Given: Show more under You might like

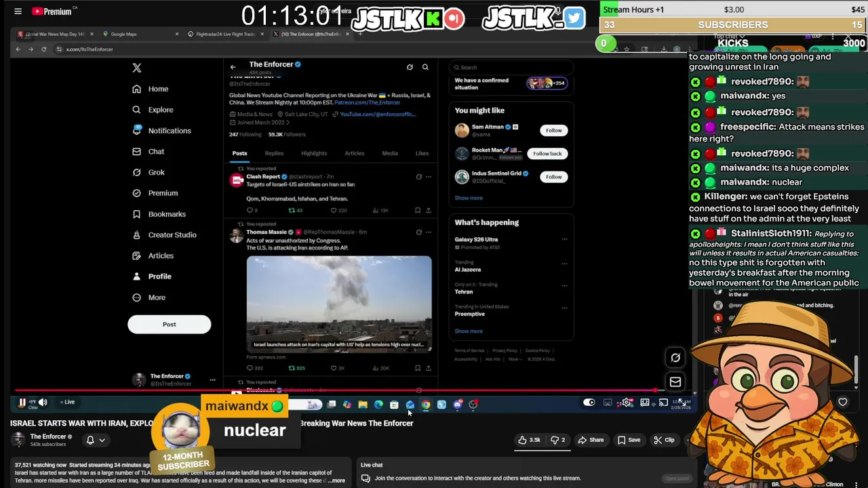Looking at the screenshot, I should point(469,198).
